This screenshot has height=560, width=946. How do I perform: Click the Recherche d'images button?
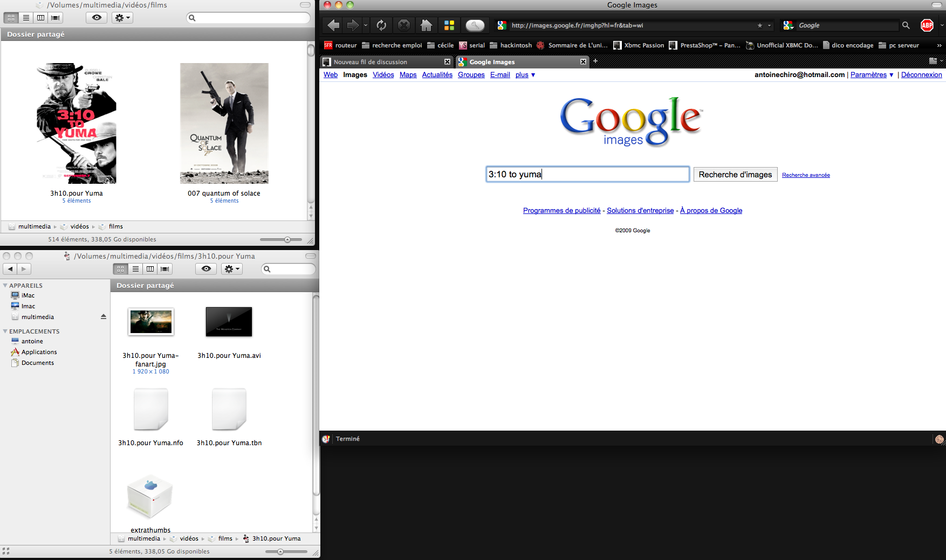click(735, 175)
